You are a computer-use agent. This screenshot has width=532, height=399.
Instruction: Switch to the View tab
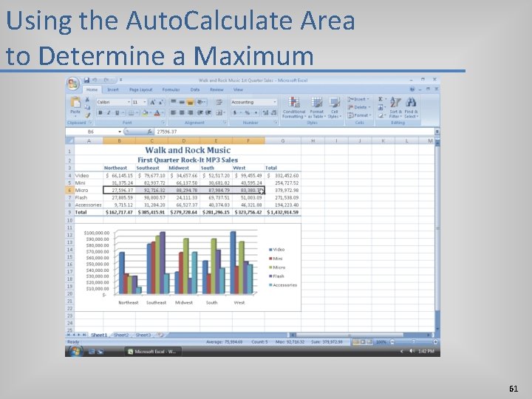pos(238,90)
